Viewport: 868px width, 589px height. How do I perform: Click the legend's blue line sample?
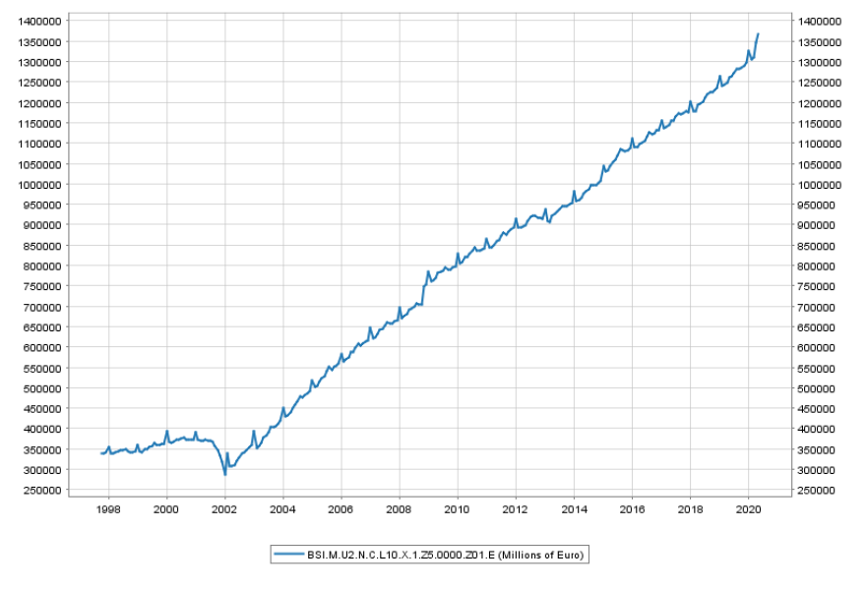tap(289, 556)
